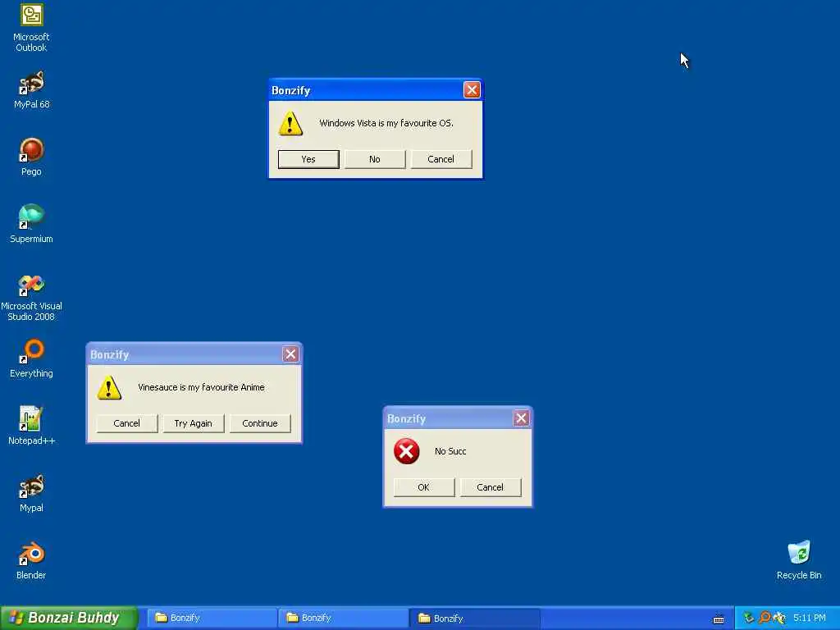Click the "Vinesauce is my favourite Anime" message
840x630 pixels.
click(x=202, y=387)
